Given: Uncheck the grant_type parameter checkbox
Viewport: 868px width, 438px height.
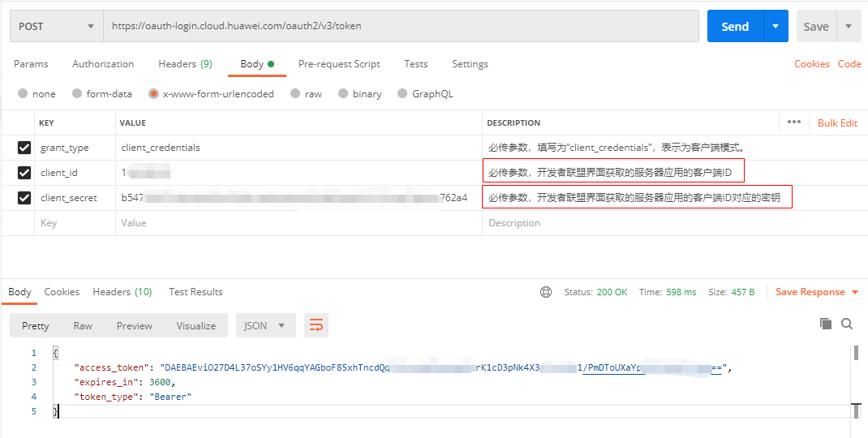Looking at the screenshot, I should pos(24,148).
